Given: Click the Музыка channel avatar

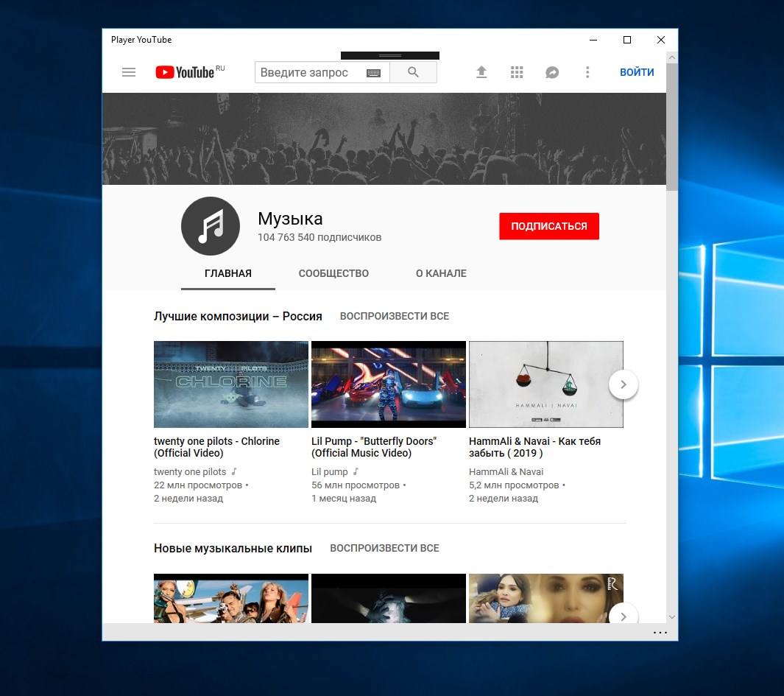Looking at the screenshot, I should (211, 226).
